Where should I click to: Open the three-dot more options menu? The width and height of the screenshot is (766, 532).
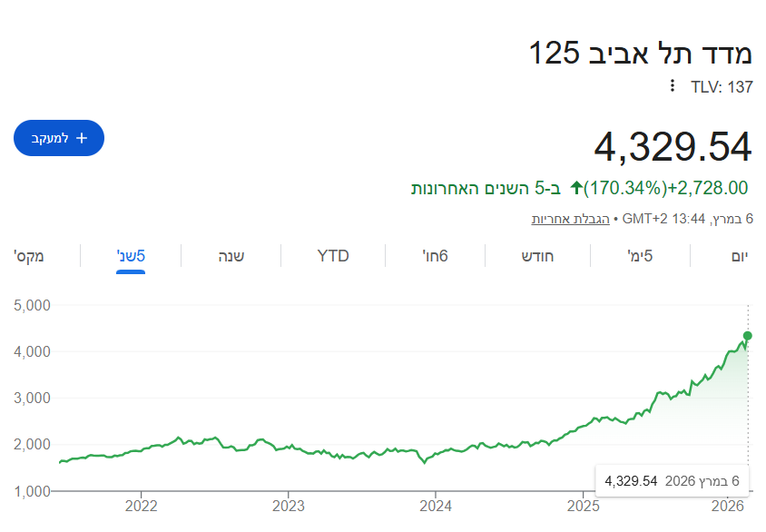point(672,86)
